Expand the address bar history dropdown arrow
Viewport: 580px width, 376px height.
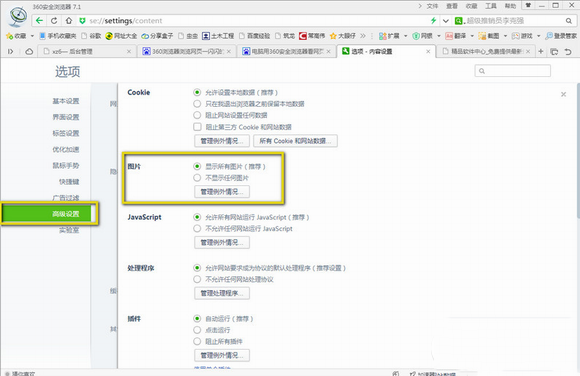pos(446,21)
